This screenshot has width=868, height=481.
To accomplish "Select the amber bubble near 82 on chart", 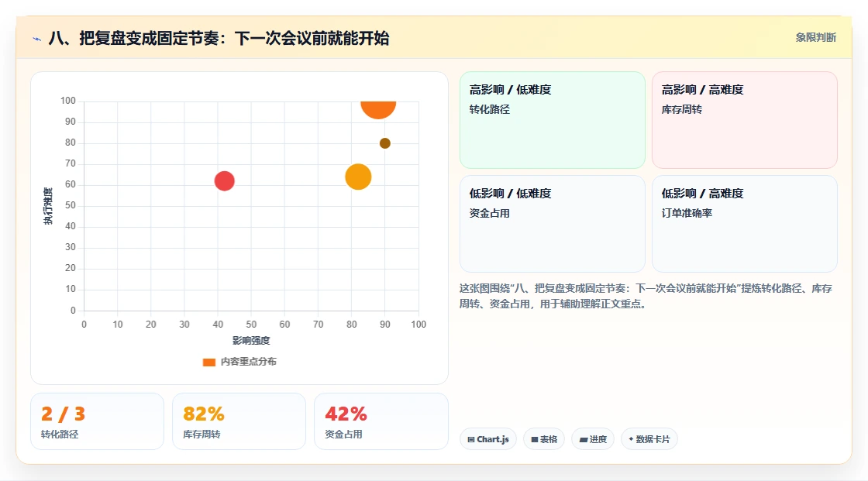I will click(x=358, y=177).
